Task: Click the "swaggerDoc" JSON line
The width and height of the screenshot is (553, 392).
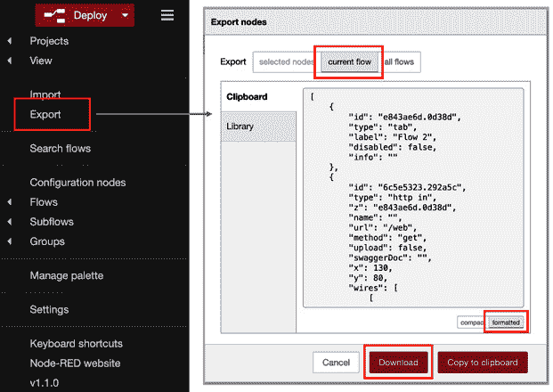Action: coord(390,258)
